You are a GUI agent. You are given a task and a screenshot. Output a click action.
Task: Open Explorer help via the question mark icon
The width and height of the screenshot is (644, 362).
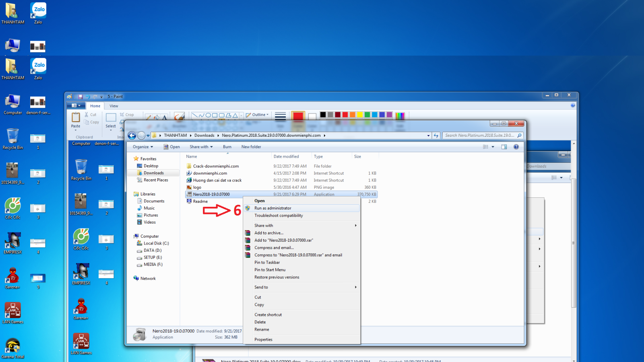click(x=516, y=147)
